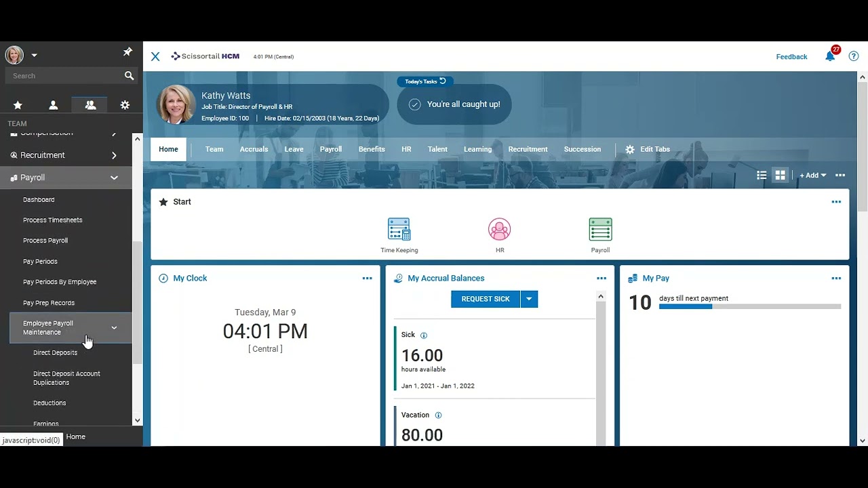Select the Team people icon tab
The width and height of the screenshot is (868, 488).
pos(90,105)
